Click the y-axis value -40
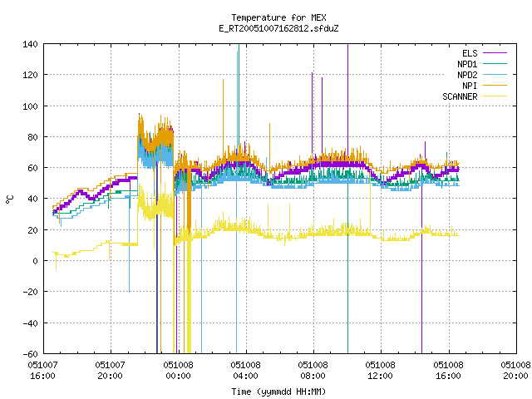This screenshot has height=399, width=532. coord(30,323)
